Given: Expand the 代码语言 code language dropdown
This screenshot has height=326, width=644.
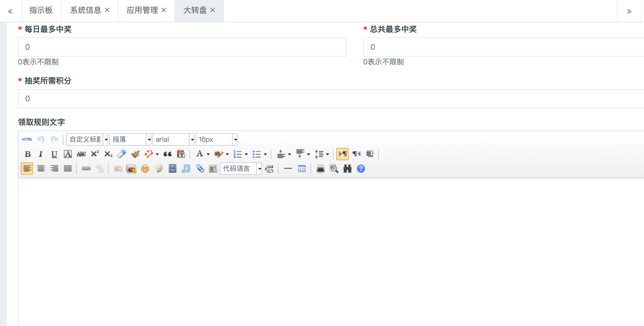Looking at the screenshot, I should point(260,169).
